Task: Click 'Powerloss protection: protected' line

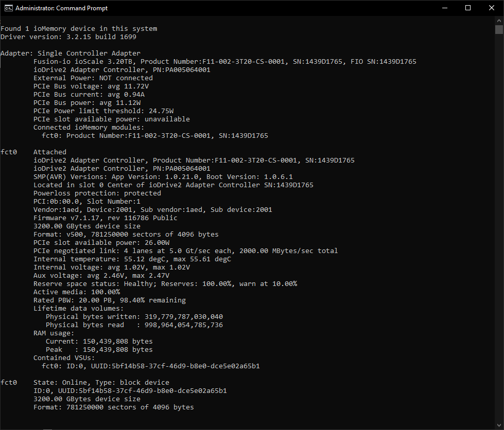Action: (97, 193)
